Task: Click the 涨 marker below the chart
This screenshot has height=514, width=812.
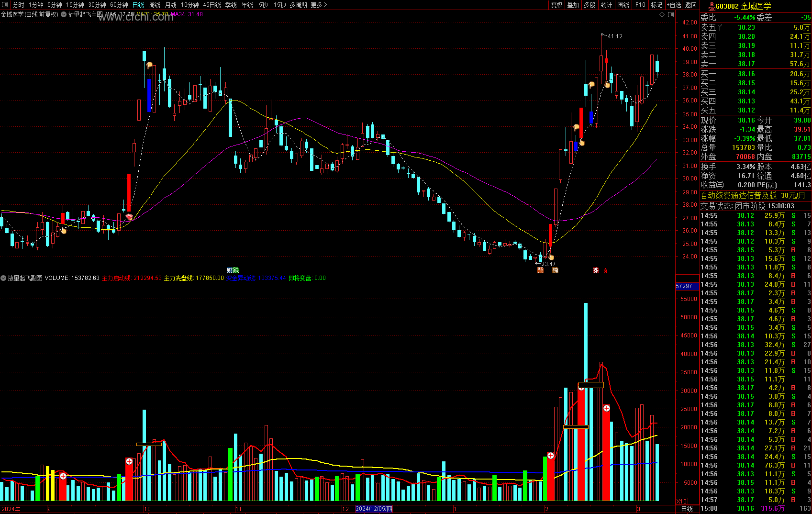Action: (596, 270)
